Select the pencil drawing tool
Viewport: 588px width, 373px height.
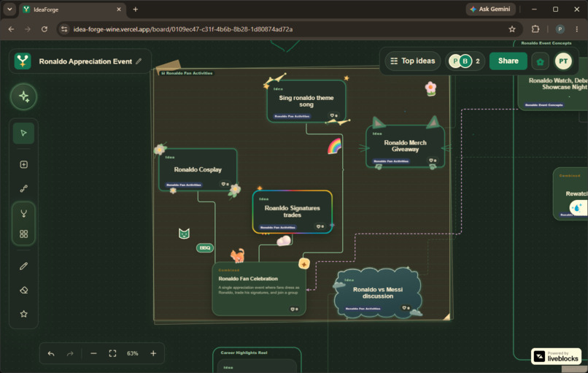[x=23, y=266]
